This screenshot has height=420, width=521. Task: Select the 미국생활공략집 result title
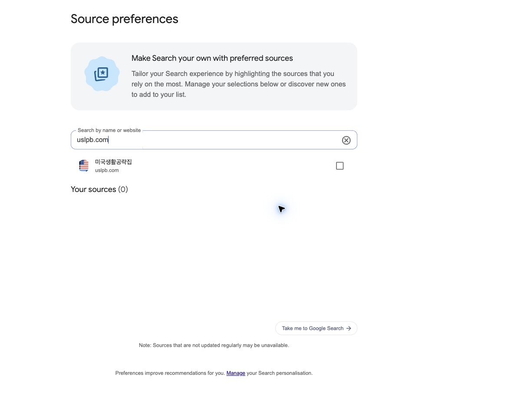[113, 162]
